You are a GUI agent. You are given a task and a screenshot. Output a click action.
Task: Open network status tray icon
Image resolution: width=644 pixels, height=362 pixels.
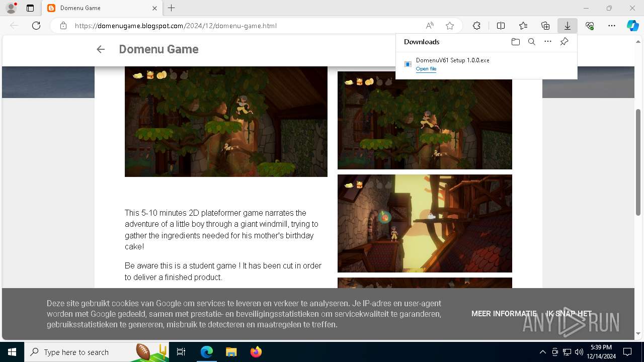[567, 352]
